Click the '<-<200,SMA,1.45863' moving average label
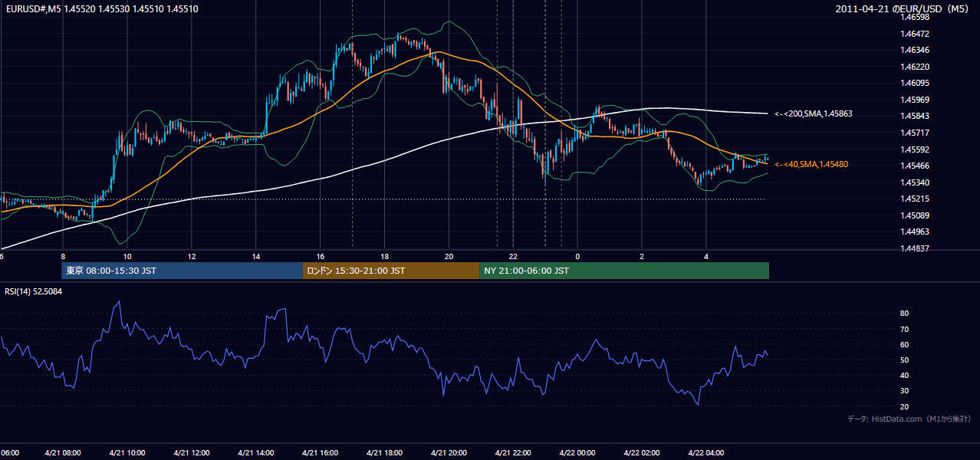Image resolution: width=980 pixels, height=460 pixels. pos(813,113)
